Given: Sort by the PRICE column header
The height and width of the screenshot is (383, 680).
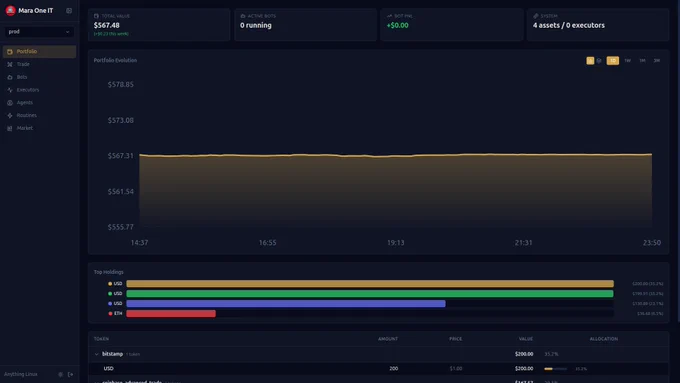Looking at the screenshot, I should coord(455,339).
